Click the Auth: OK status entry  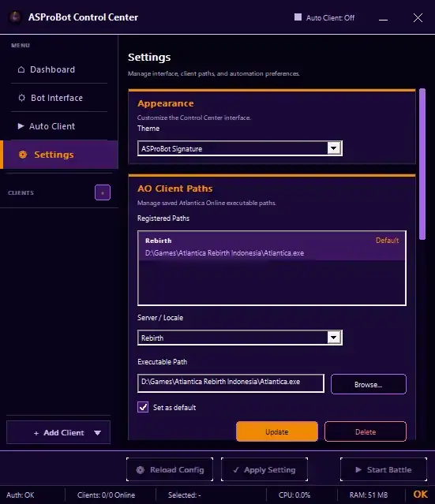pos(21,495)
